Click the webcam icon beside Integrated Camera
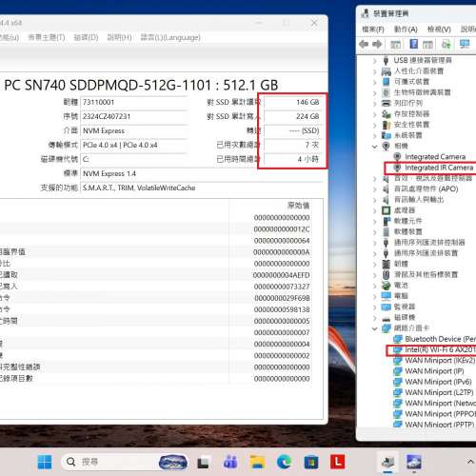This screenshot has width=476, height=476. [x=397, y=157]
